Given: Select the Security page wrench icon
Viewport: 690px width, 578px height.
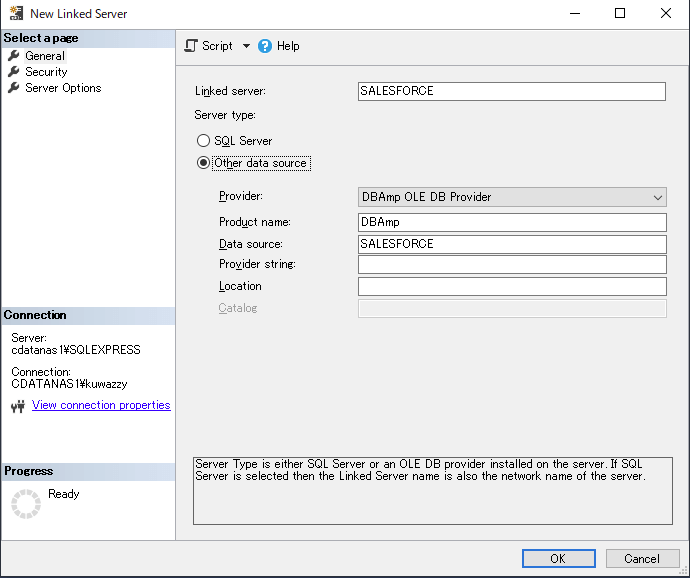Looking at the screenshot, I should [x=14, y=72].
